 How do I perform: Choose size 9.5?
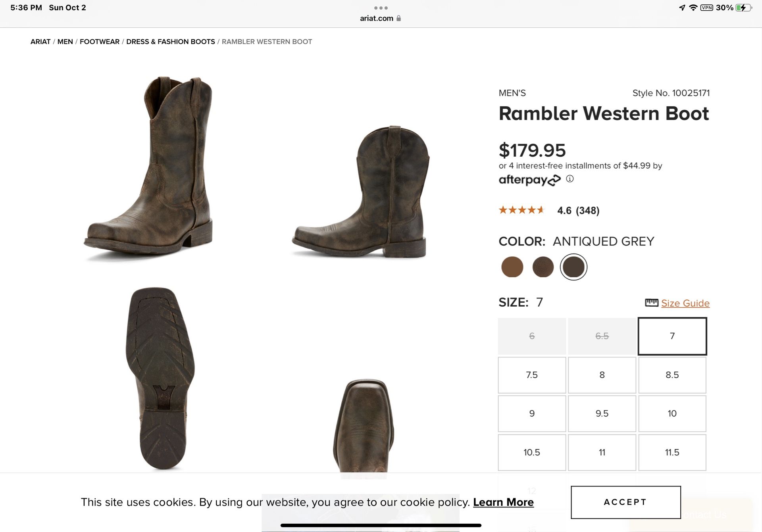(602, 413)
